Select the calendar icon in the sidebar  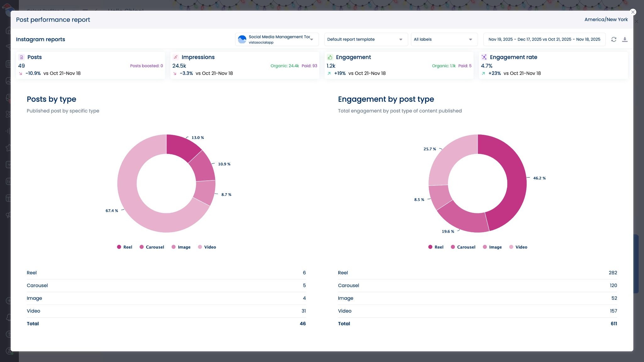8,64
